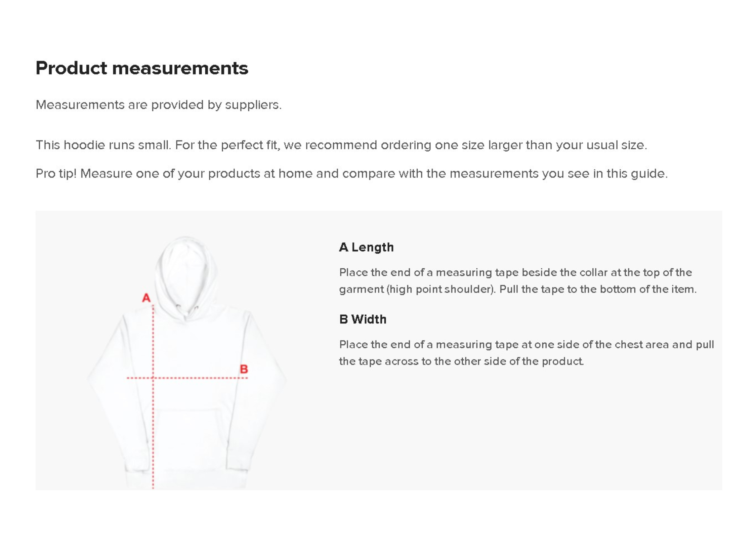This screenshot has height=535, width=756.
Task: Click the "Pro tip!" sentence
Action: click(351, 174)
